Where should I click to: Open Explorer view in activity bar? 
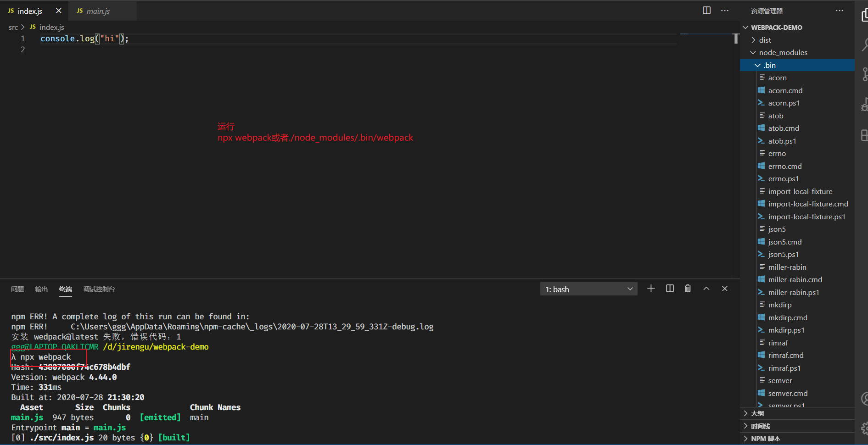click(864, 15)
